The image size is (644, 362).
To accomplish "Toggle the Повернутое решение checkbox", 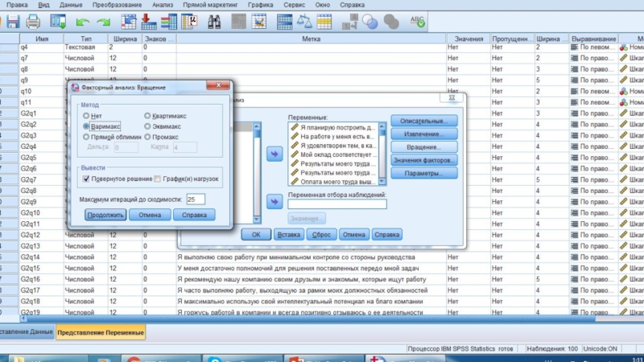I will [x=87, y=179].
